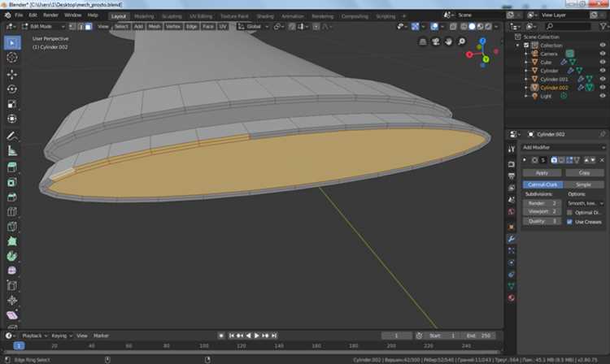Pick the Bevel tool
This screenshot has width=610, height=364.
point(12,197)
